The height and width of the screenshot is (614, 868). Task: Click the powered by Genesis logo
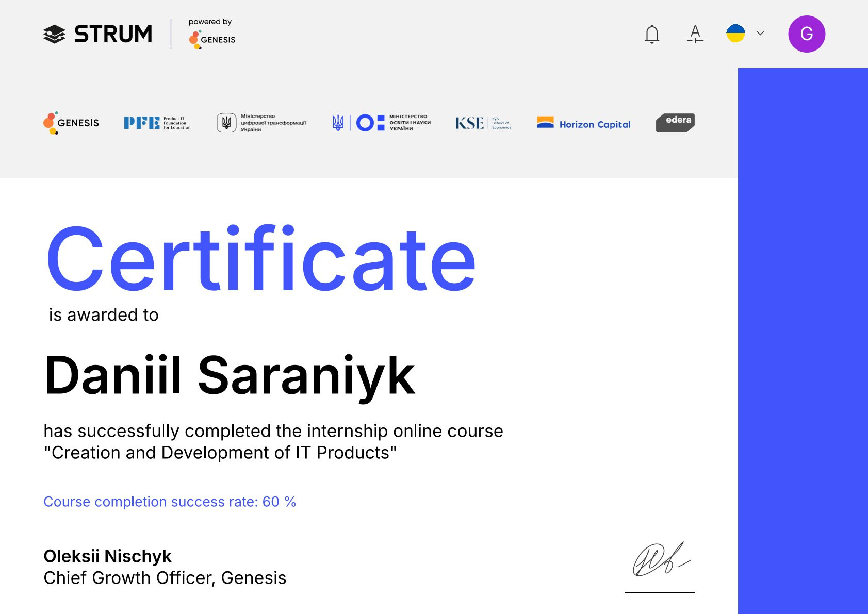click(x=212, y=34)
